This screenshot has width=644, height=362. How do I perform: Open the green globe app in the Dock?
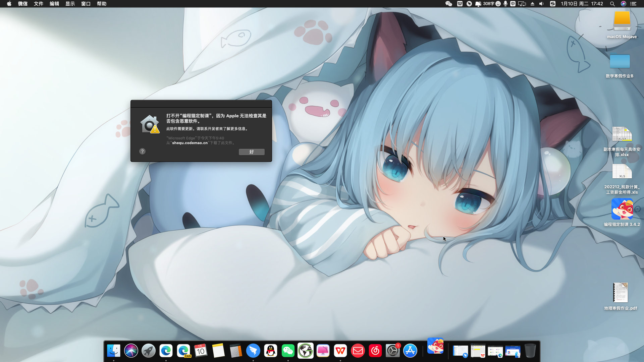[306, 351]
